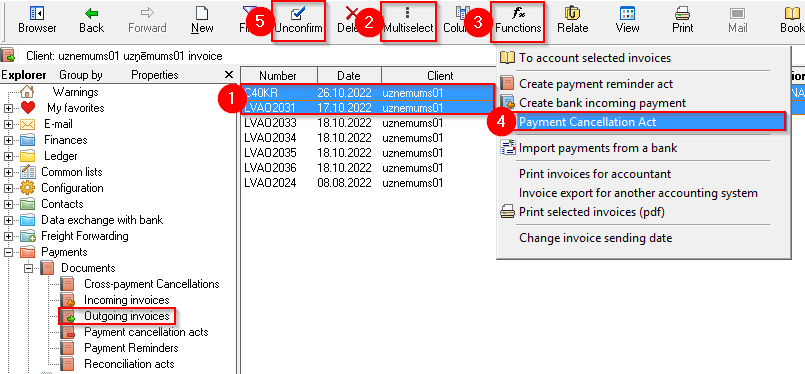
Task: Click the Cross-payment Cancellations icon
Action: [67, 284]
